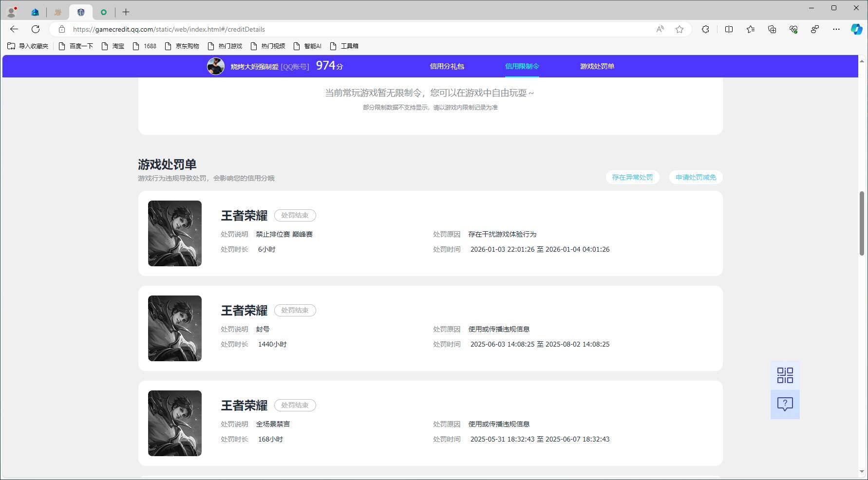
Task: Click 处罚结束 badge on 封号 card
Action: click(295, 310)
